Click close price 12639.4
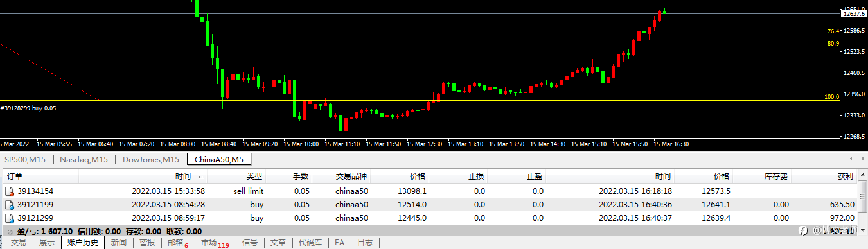Image resolution: width=868 pixels, height=249 pixels. click(x=715, y=219)
